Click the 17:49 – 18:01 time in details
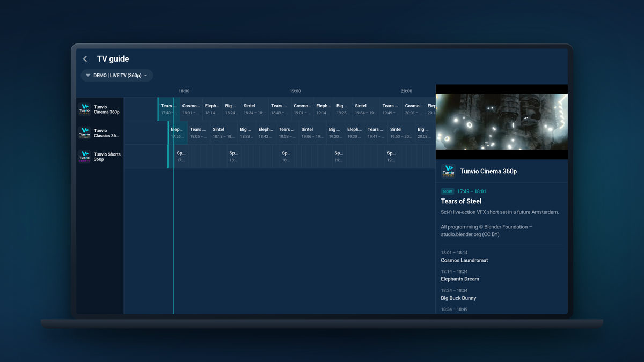Image resolution: width=644 pixels, height=362 pixels. click(x=472, y=191)
